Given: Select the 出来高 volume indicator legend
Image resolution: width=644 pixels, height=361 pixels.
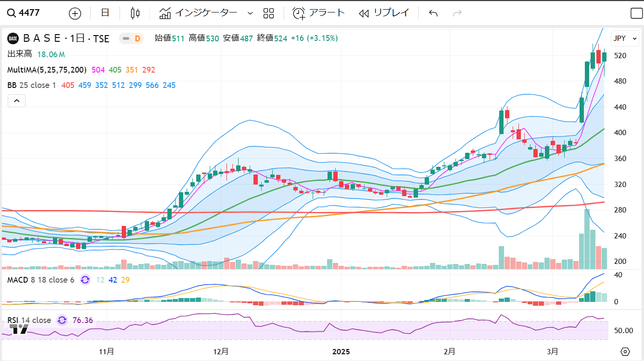Looking at the screenshot, I should pos(20,54).
